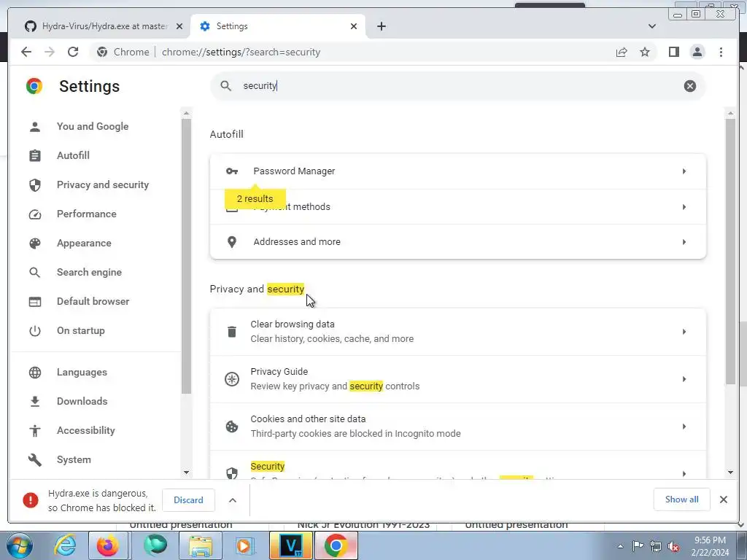Open Search engine sidebar section

89,273
